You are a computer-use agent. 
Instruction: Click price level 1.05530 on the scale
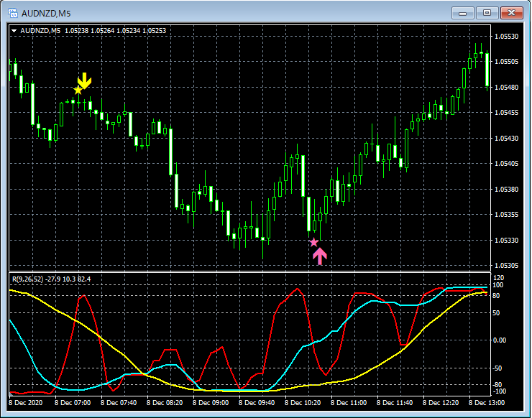(x=507, y=37)
